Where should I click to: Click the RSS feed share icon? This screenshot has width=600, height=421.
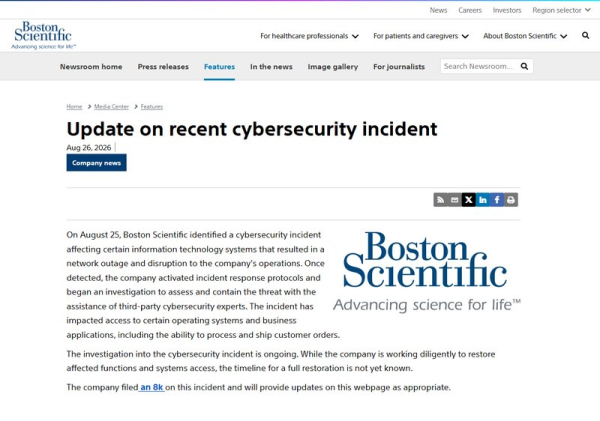point(440,200)
